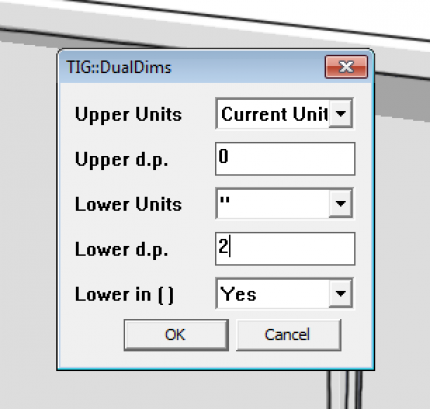Click the Upper d.p. label

click(121, 160)
